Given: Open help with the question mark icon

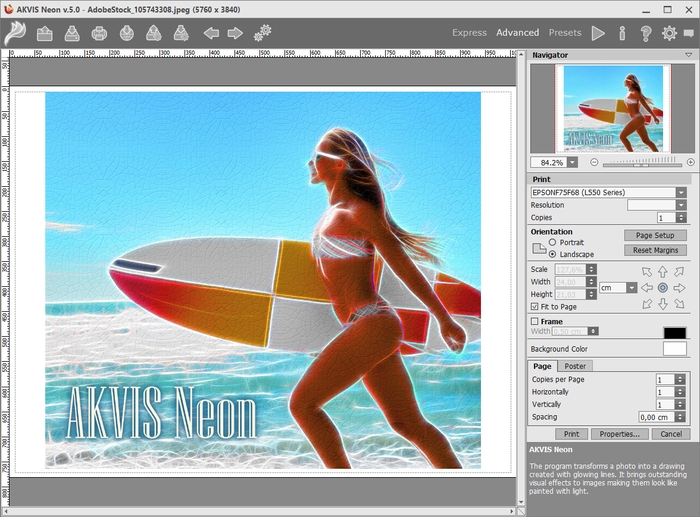Looking at the screenshot, I should coord(646,33).
